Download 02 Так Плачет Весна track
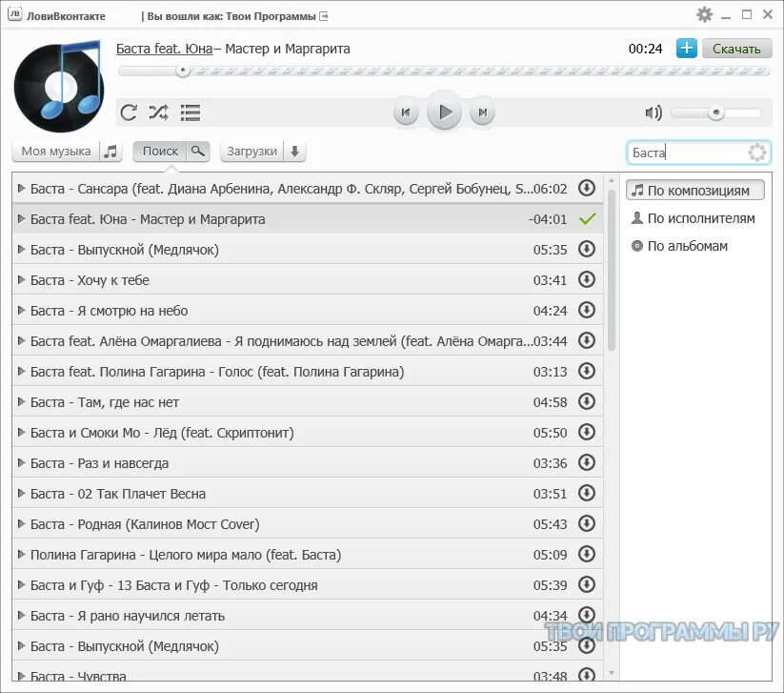 [x=587, y=493]
